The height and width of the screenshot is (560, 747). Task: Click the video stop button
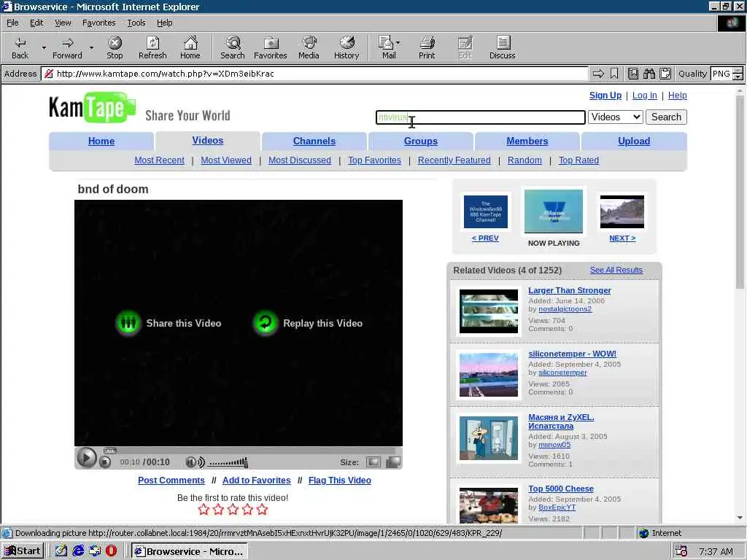[x=105, y=462]
